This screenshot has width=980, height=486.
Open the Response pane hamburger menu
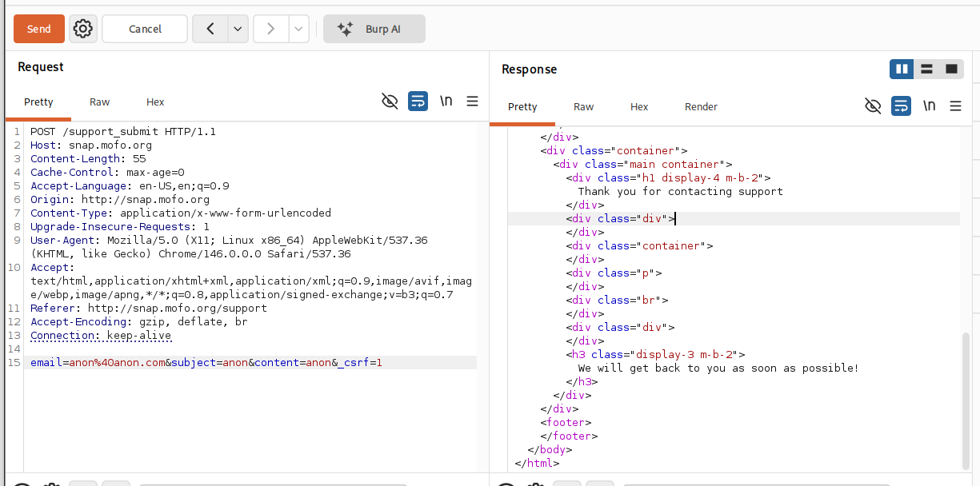pyautogui.click(x=955, y=106)
